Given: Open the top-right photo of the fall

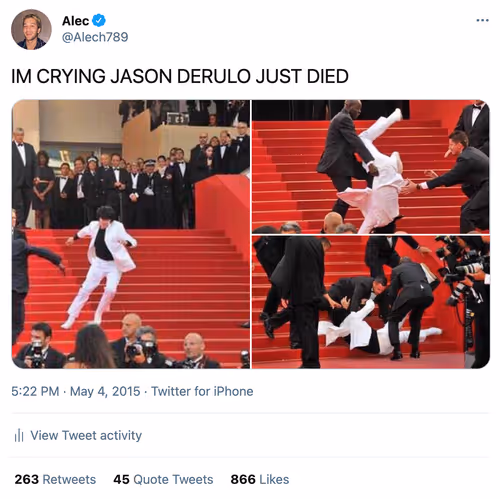Looking at the screenshot, I should pyautogui.click(x=371, y=166).
